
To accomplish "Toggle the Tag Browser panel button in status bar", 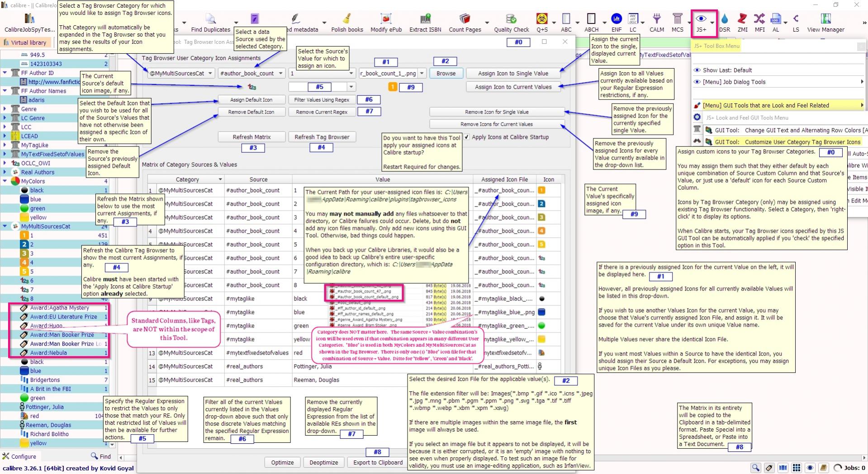I will [x=769, y=468].
